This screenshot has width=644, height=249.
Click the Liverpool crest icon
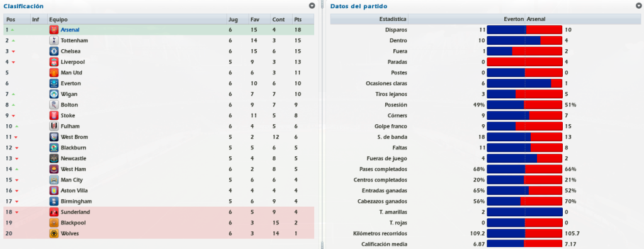coord(54,62)
